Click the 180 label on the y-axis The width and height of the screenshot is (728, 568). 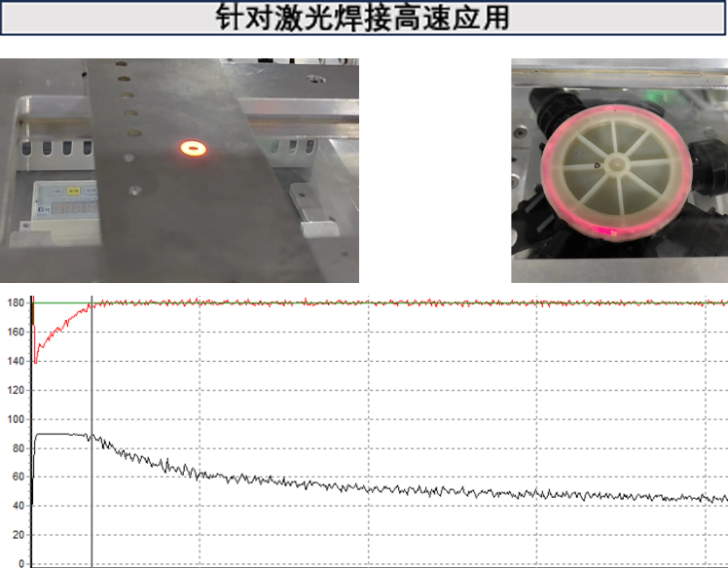[15, 303]
